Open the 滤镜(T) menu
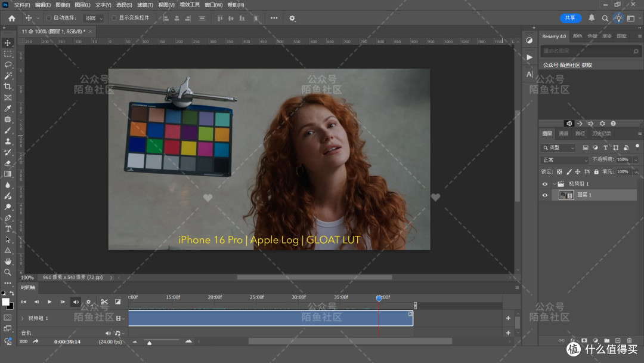This screenshot has height=363, width=644. (145, 5)
